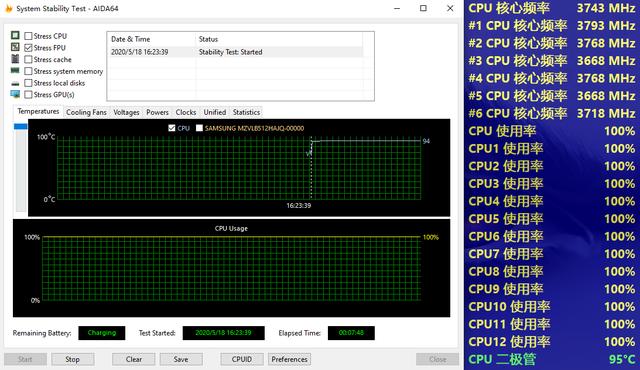Click the #3 CPU 3668 MHz frequency row
The width and height of the screenshot is (640, 370).
point(552,60)
